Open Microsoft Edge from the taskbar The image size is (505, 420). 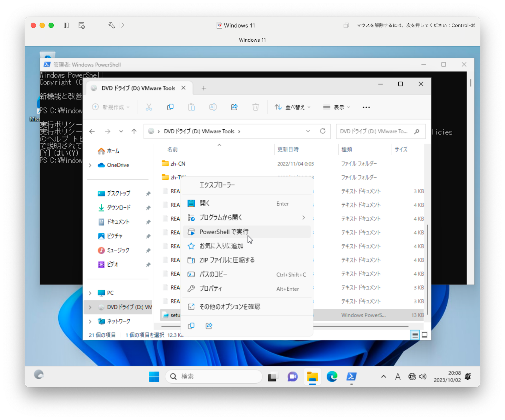(x=332, y=376)
